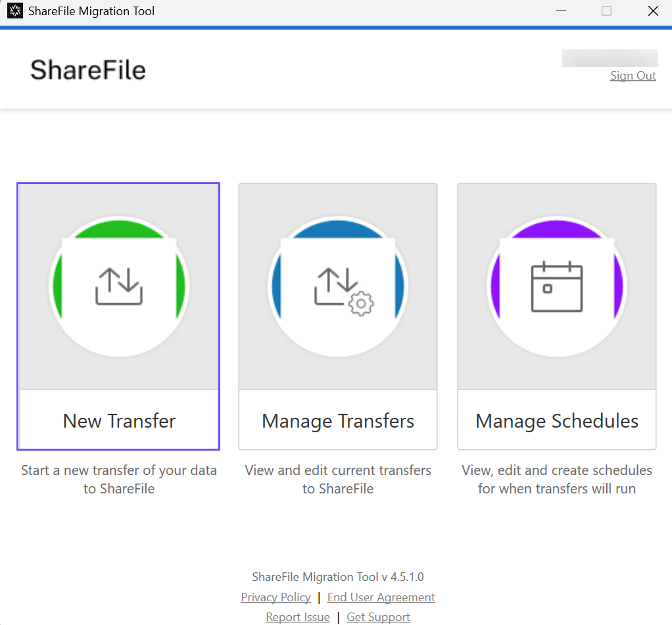Screen dimensions: 672x625
Task: Click the blurred account name above Sign Out
Action: 610,58
